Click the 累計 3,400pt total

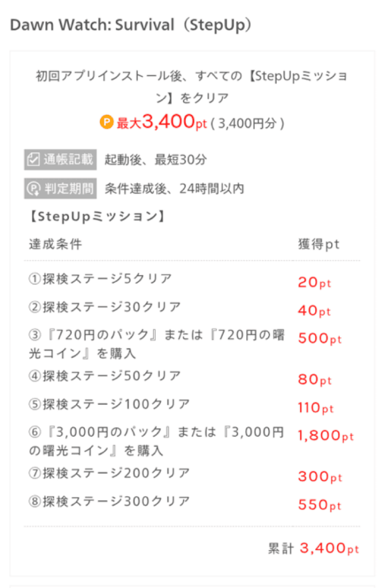click(x=313, y=549)
